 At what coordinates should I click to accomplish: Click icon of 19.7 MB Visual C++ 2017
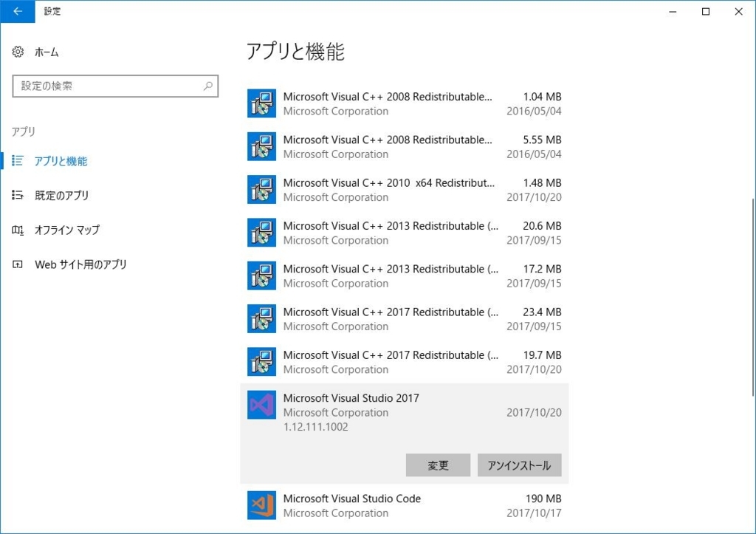(x=262, y=362)
